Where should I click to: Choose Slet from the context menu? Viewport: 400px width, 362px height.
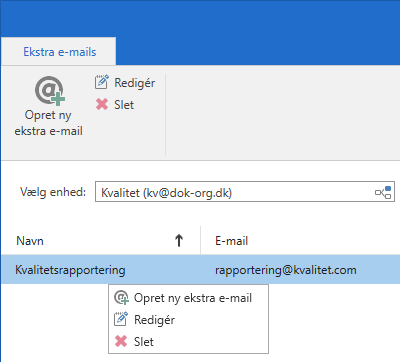pyautogui.click(x=188, y=342)
